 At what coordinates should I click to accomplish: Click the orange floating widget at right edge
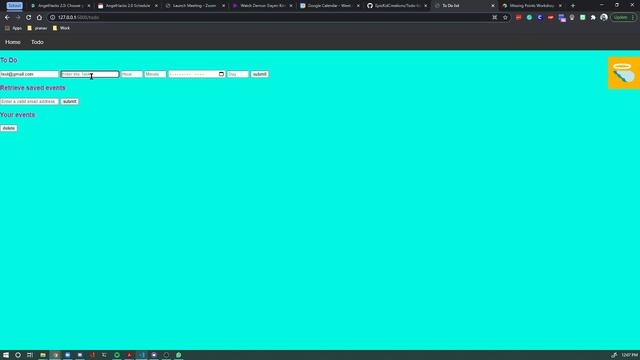click(x=624, y=73)
